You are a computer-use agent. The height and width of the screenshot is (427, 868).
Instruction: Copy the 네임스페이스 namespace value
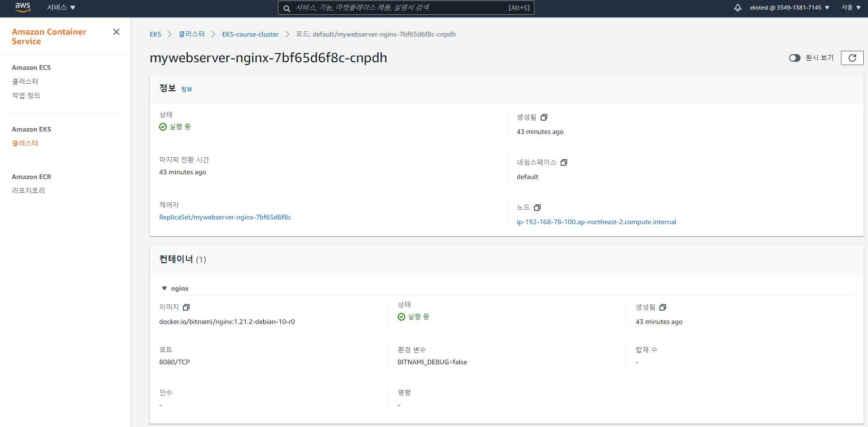564,162
